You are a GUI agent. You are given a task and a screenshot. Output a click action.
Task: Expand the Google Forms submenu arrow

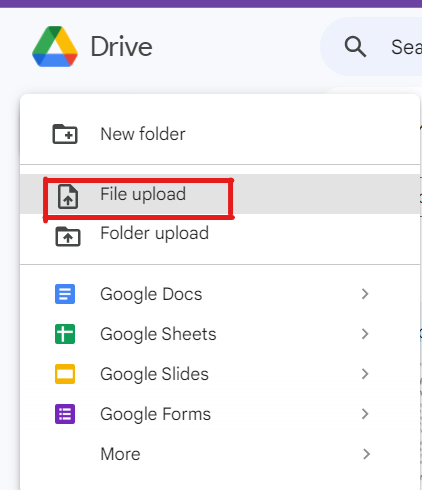(x=365, y=414)
